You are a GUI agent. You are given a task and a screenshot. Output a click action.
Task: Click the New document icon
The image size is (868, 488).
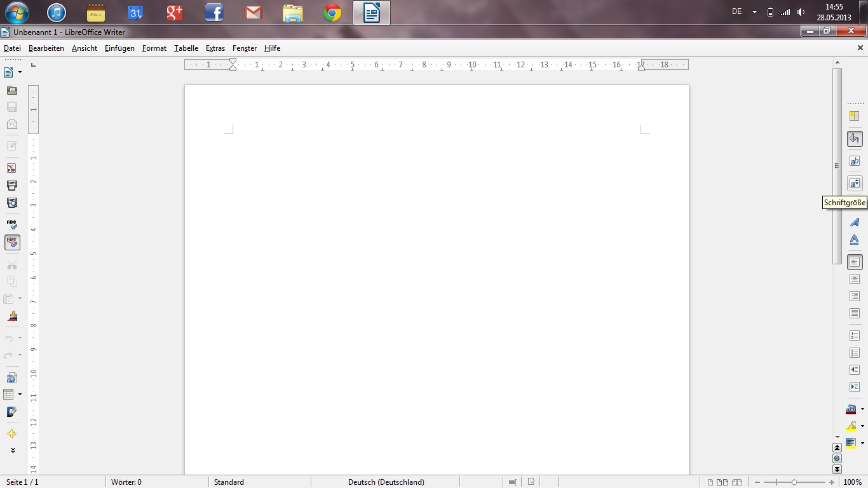9,72
